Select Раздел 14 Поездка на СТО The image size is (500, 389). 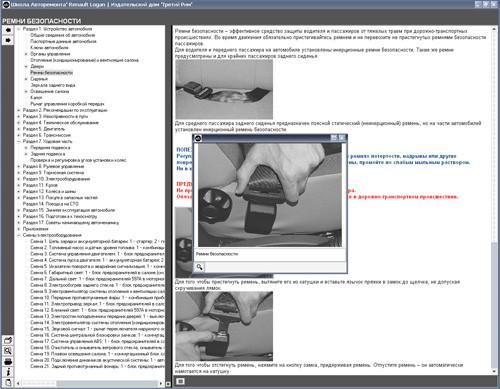[51, 204]
